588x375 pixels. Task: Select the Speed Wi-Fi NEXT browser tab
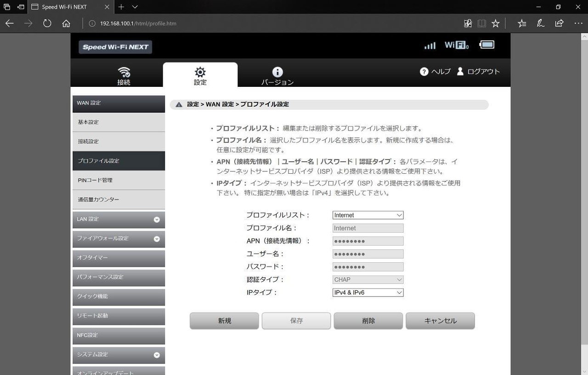click(x=70, y=7)
